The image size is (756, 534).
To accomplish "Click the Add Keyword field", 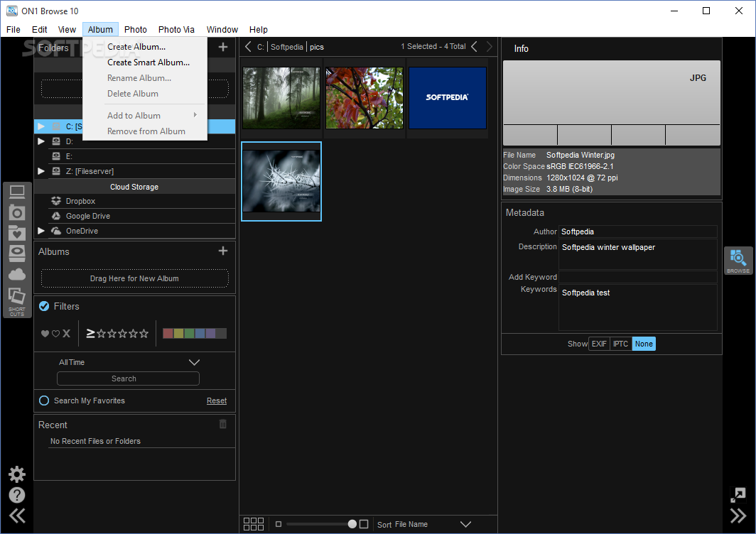I will [637, 277].
